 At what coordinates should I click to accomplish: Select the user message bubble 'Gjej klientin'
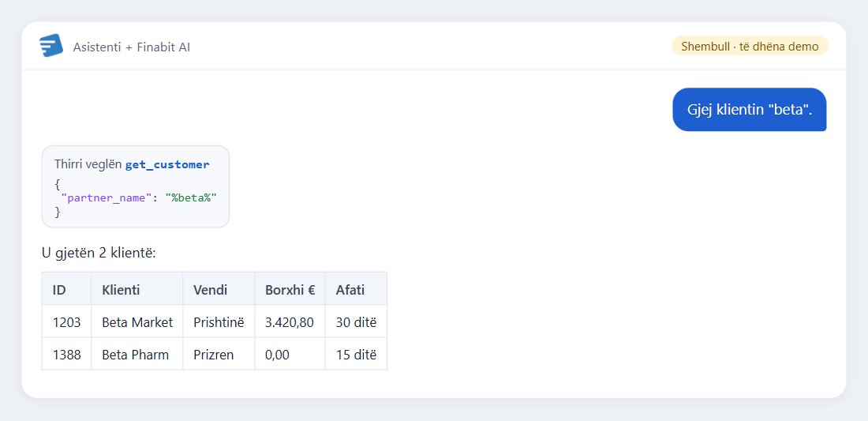(749, 110)
